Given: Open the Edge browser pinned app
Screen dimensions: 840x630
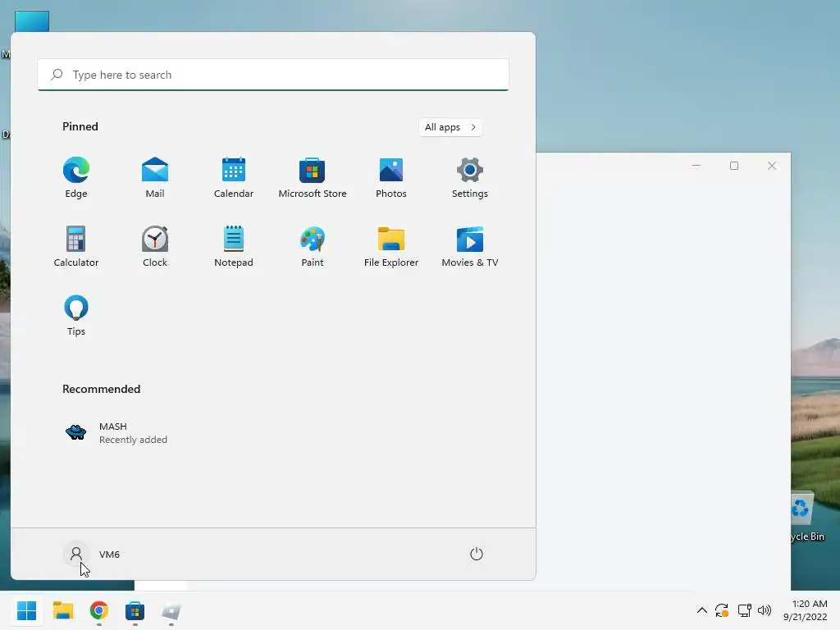Looking at the screenshot, I should (76, 178).
